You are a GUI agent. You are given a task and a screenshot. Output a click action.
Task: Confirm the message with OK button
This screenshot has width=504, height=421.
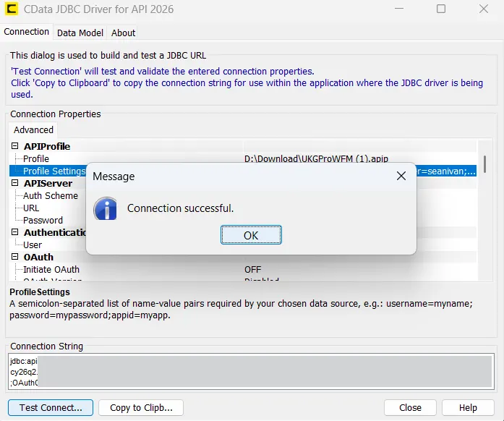click(x=251, y=235)
